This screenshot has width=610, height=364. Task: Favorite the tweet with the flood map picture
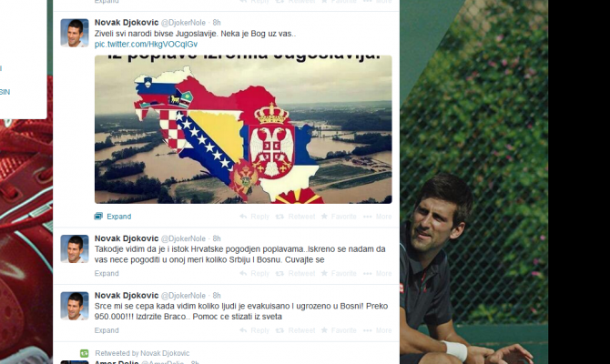(339, 217)
